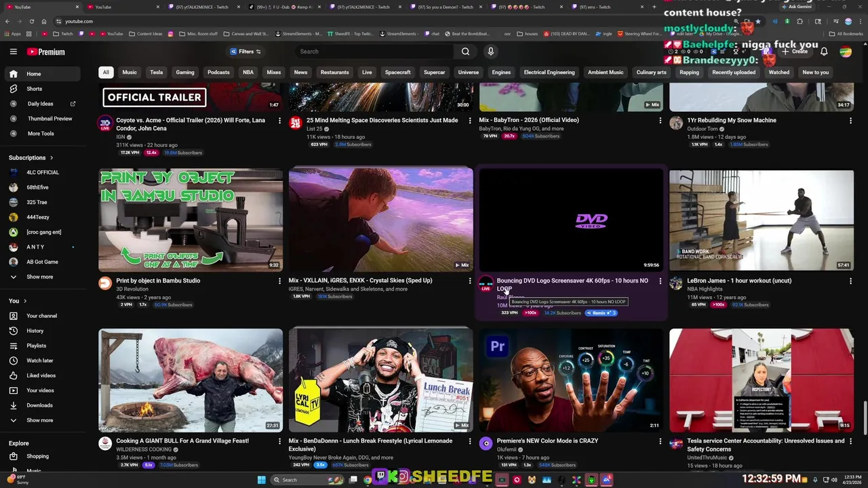Open Watch later in the sidebar

[42, 361]
